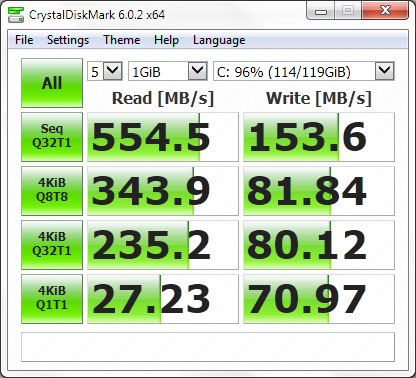
Task: Click the 81.84 write result bar
Action: pos(319,191)
